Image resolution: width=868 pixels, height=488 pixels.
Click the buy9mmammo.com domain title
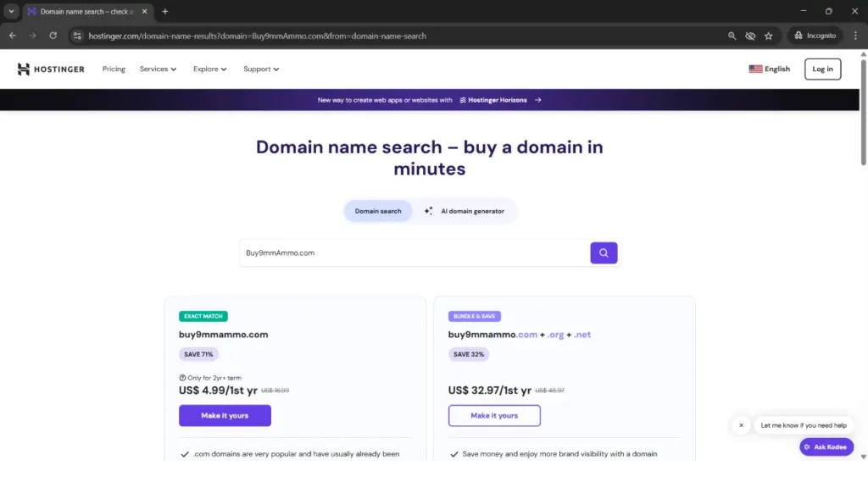(223, 335)
